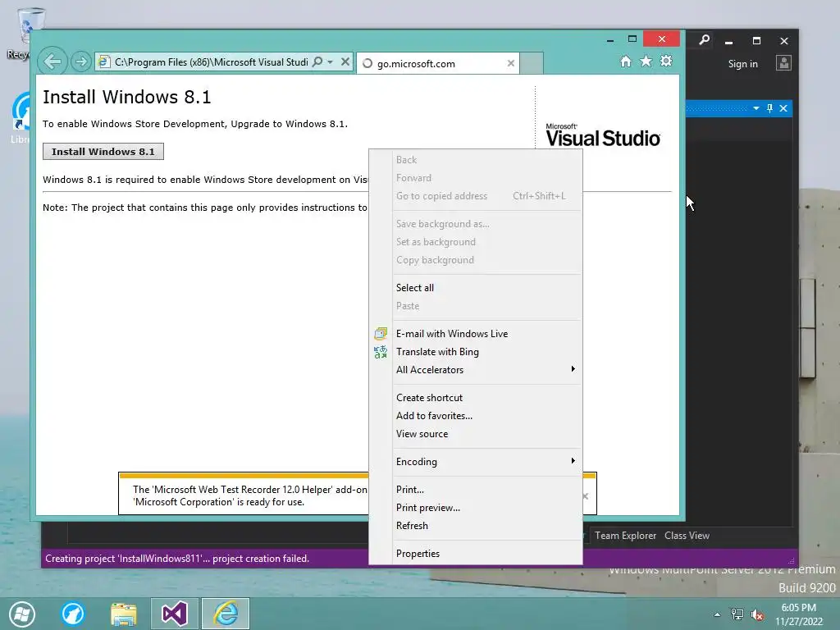Screen dimensions: 840x630
Task: Click Sign in in Visual Studio
Action: (742, 64)
